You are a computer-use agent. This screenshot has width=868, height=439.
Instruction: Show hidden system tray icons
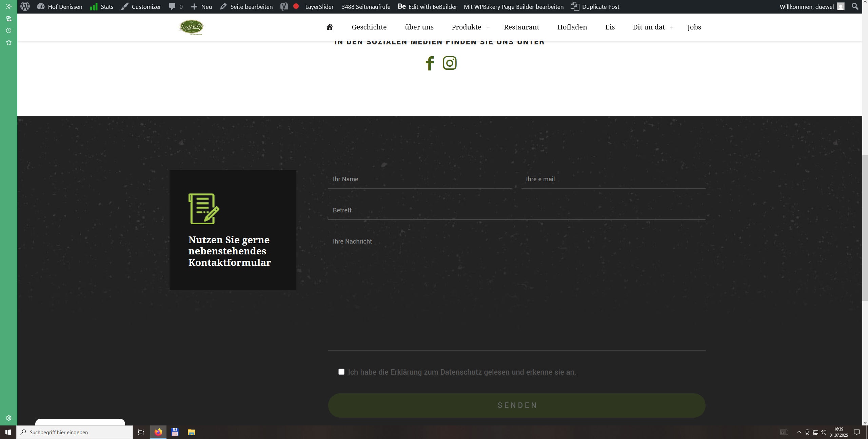pos(799,432)
